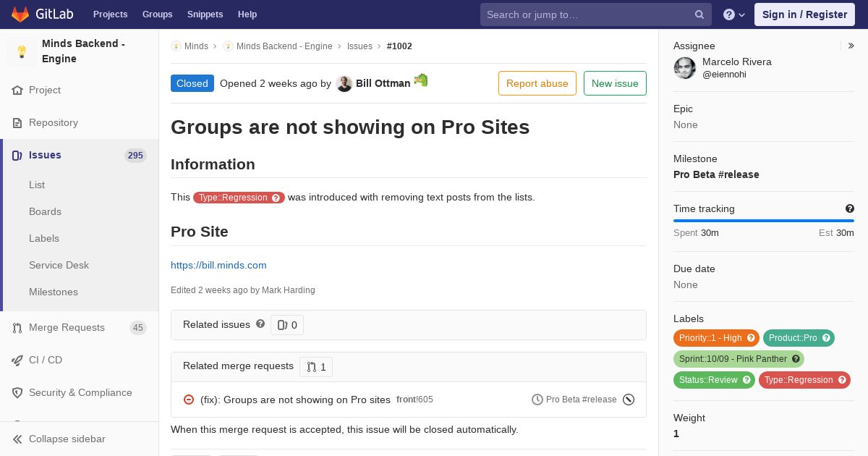Focus the Search or jump to field
868x456 pixels.
click(x=596, y=14)
